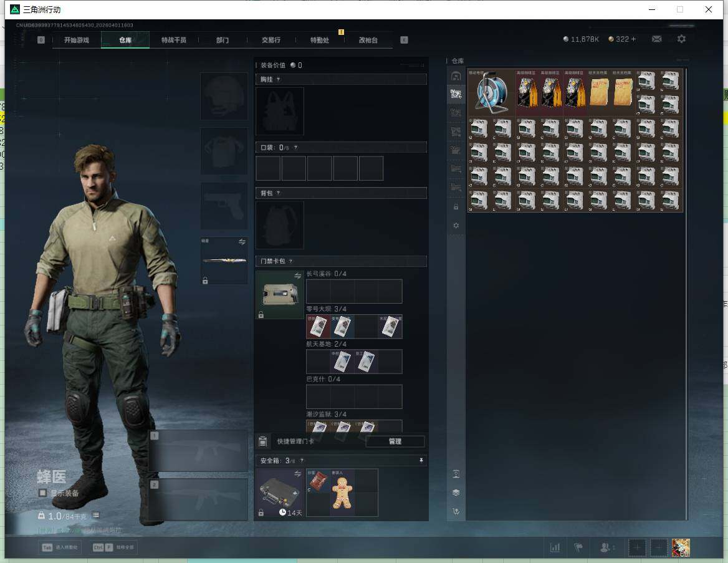Swap the safe box via arrows icon

(297, 473)
